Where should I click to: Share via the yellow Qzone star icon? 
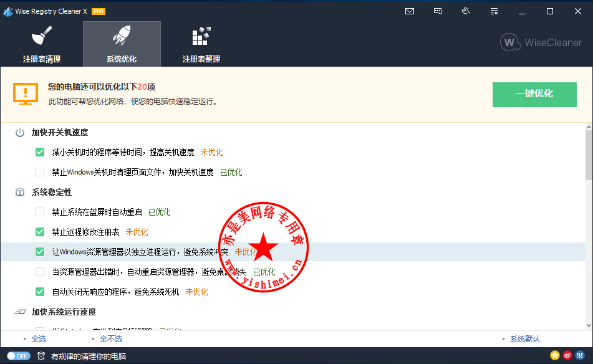pyautogui.click(x=555, y=355)
